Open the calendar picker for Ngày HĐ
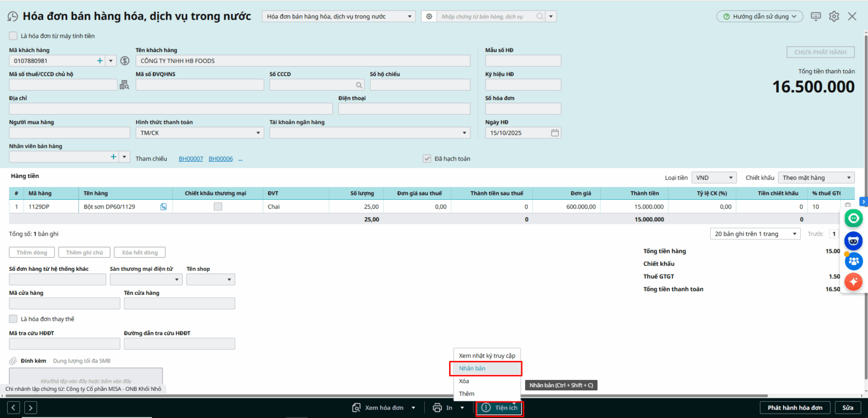Screen dimensions: 868x418 point(554,133)
